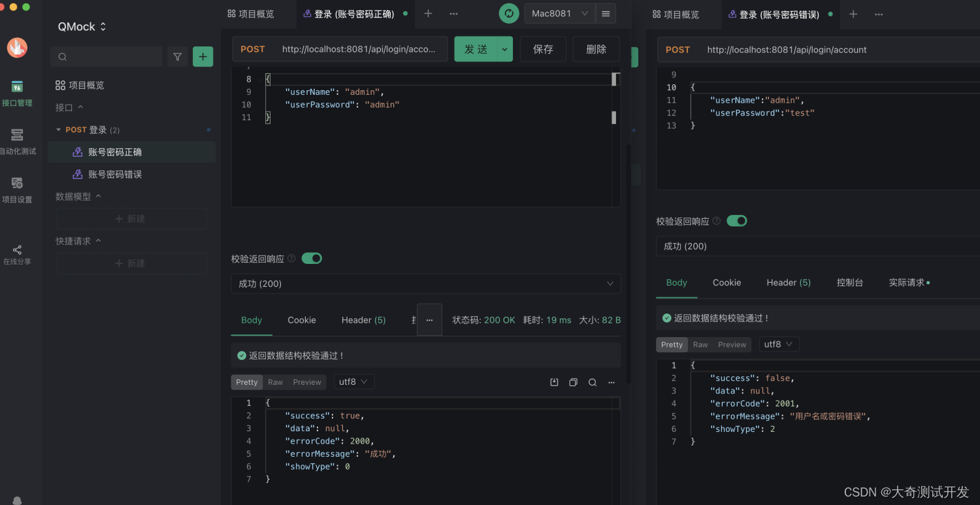Click the sidebar search input field
The width and height of the screenshot is (980, 505).
pos(106,57)
